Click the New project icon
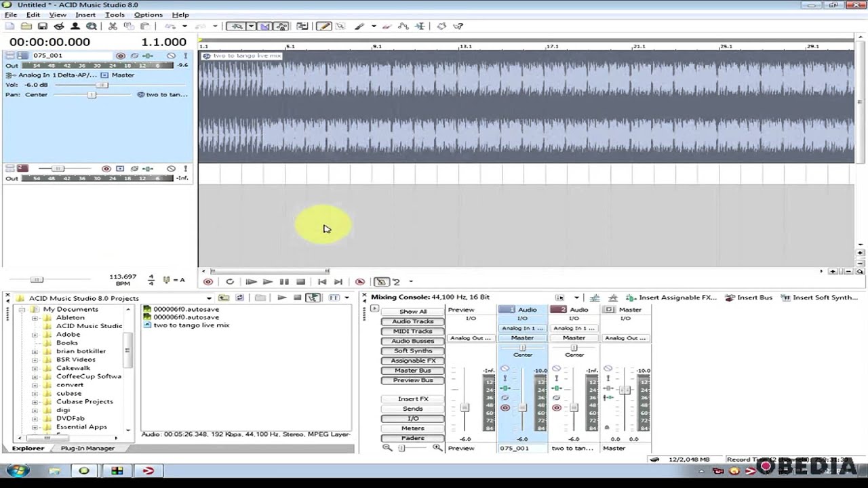 (x=9, y=26)
